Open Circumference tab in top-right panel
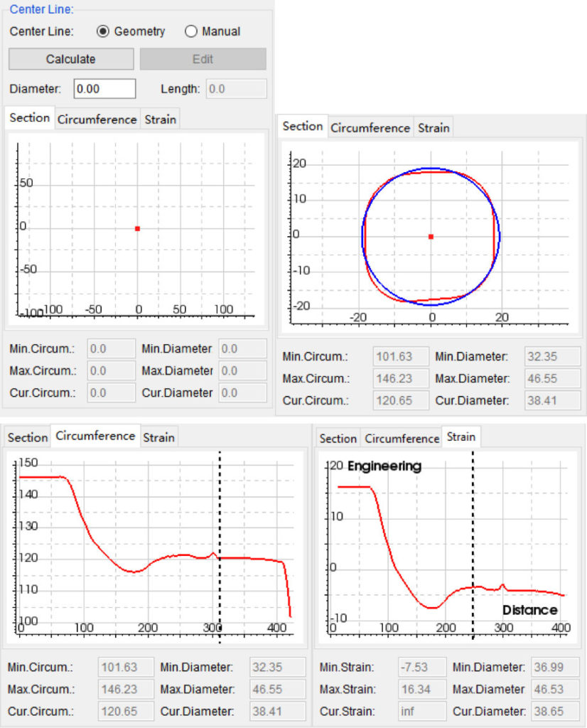The width and height of the screenshot is (587, 728). click(370, 128)
